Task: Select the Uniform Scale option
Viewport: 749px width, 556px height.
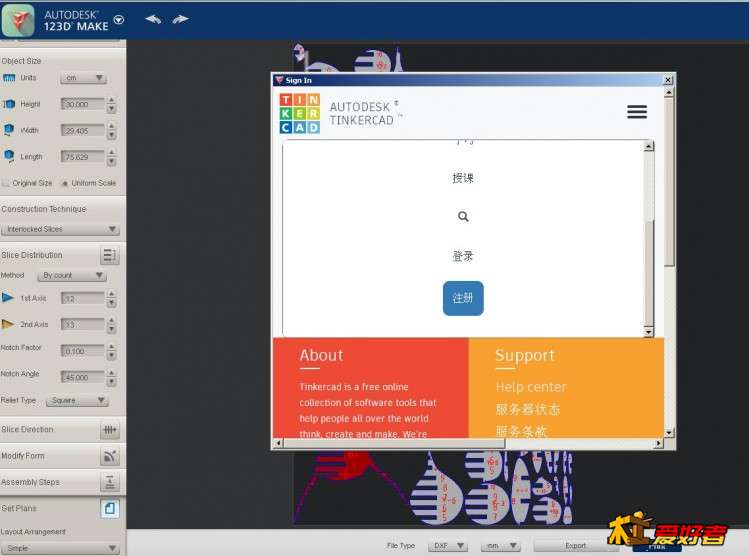Action: click(89, 183)
